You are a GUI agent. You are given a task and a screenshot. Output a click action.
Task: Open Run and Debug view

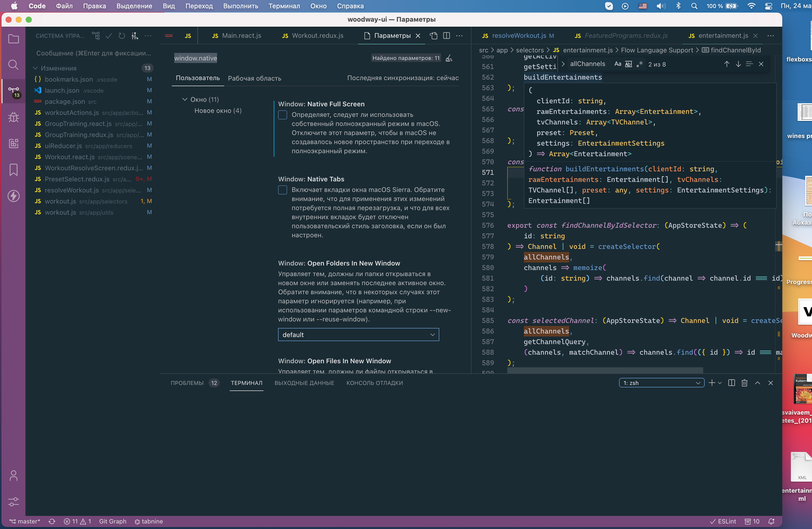[x=13, y=117]
